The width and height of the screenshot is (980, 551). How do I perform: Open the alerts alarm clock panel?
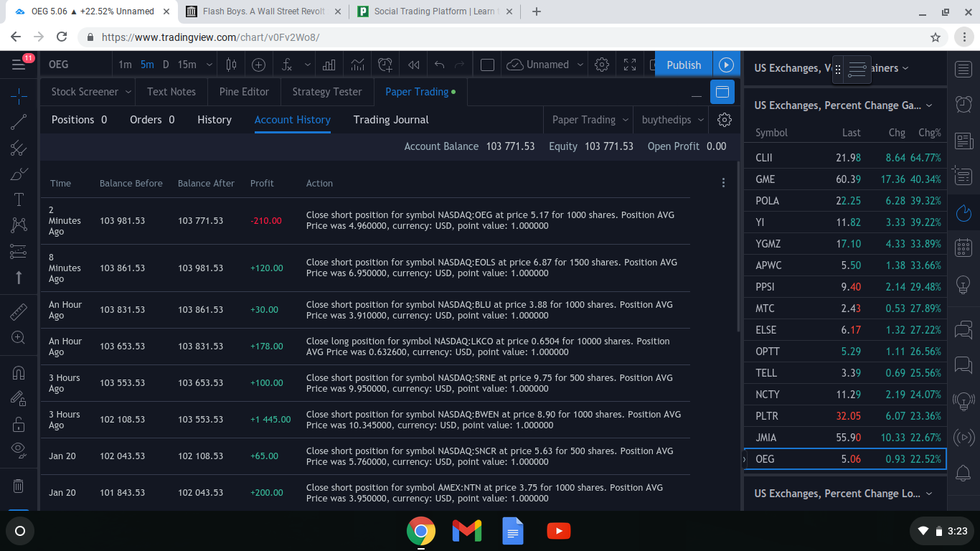963,105
